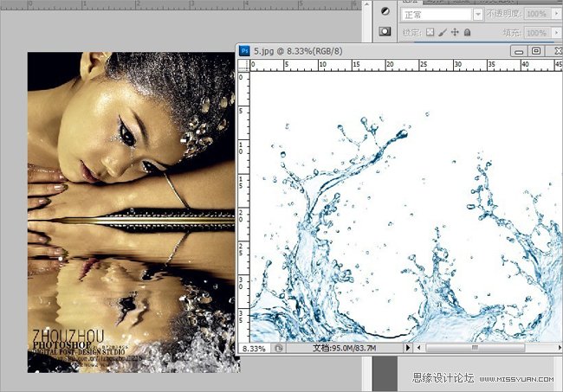Click the horizontal scrollbar left arrow in 5.jpg
The height and width of the screenshot is (392, 563).
[418, 348]
